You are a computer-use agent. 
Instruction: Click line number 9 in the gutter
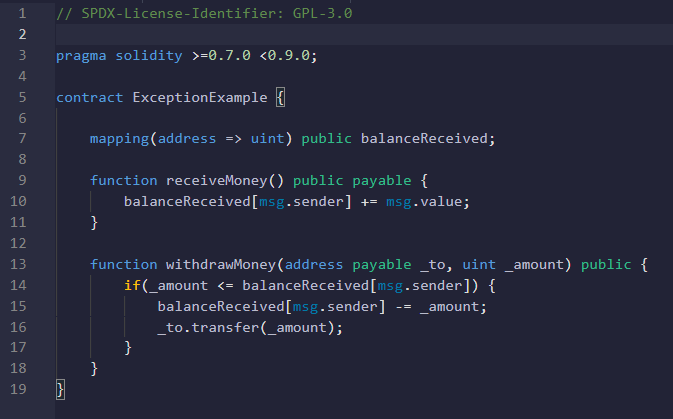point(22,180)
